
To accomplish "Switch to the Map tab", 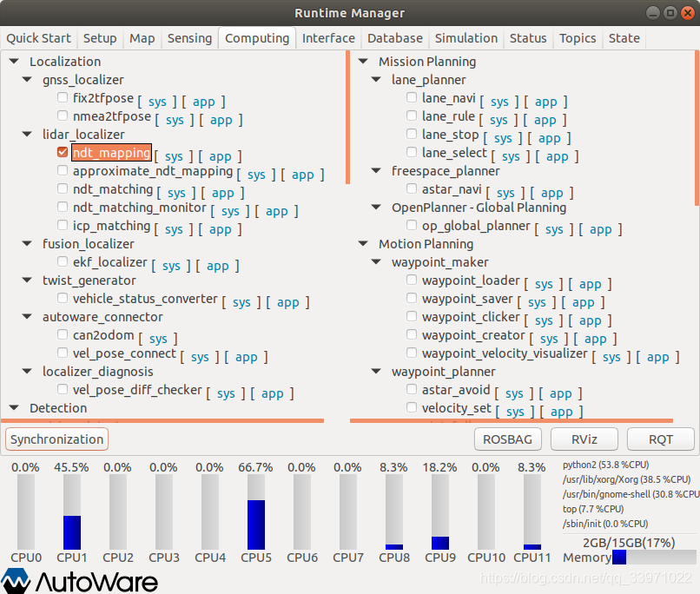I will 142,38.
